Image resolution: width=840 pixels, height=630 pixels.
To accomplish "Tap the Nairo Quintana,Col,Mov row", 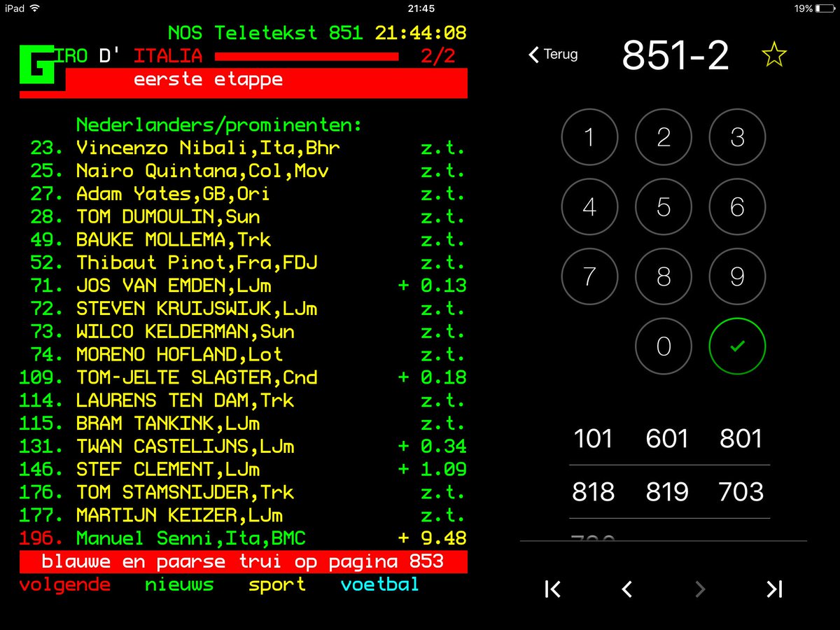I will [243, 171].
